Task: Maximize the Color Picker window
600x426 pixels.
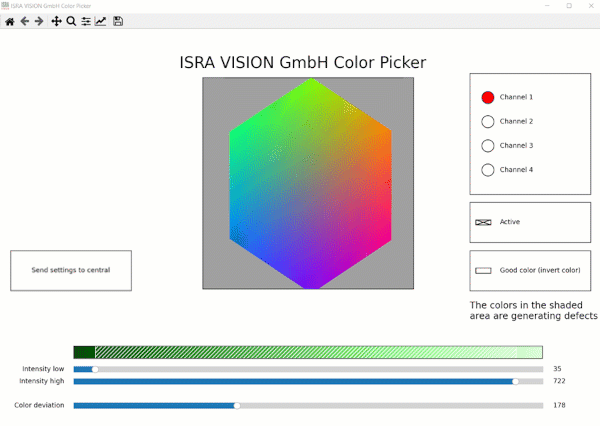Action: [569, 6]
